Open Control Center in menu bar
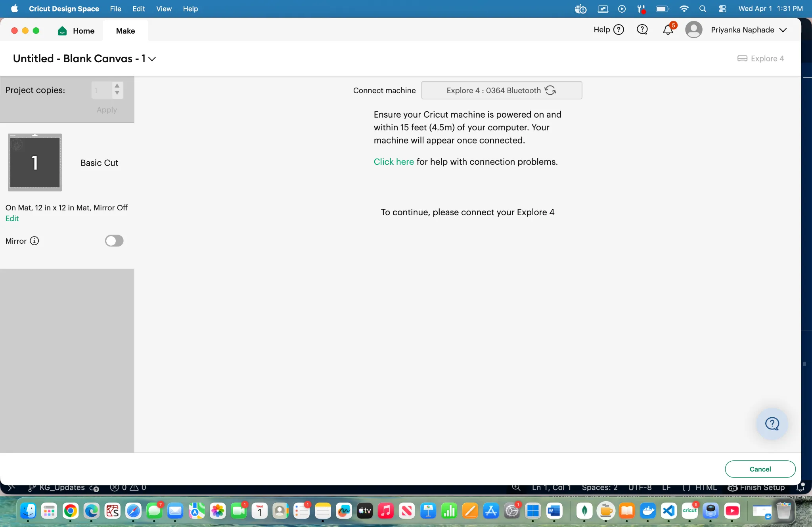Viewport: 812px width, 527px height. point(722,9)
